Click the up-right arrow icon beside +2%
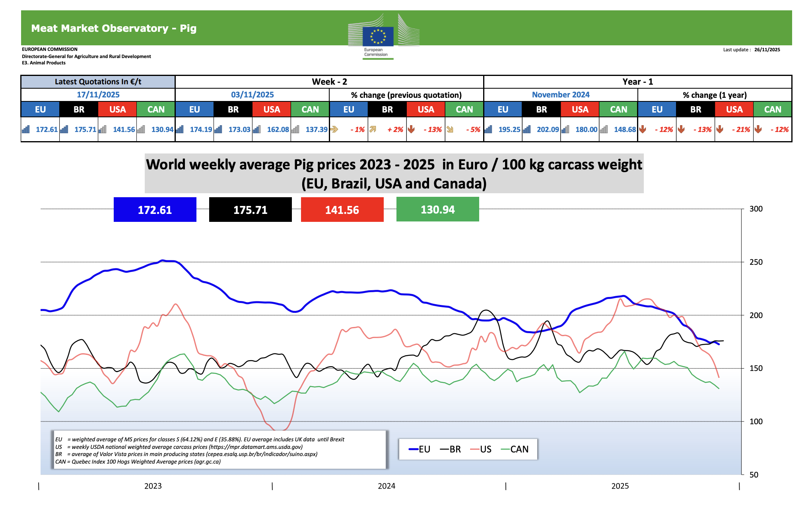This screenshot has width=812, height=528. pos(373,129)
